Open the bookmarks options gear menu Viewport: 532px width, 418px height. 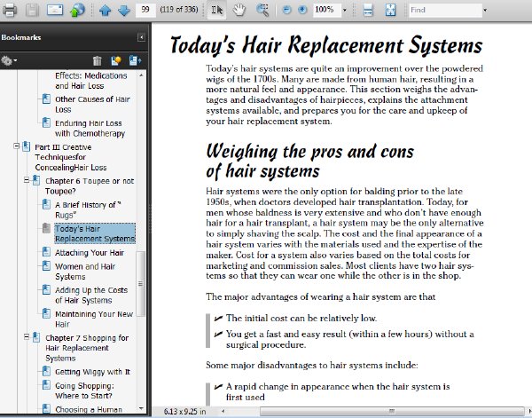pos(9,60)
